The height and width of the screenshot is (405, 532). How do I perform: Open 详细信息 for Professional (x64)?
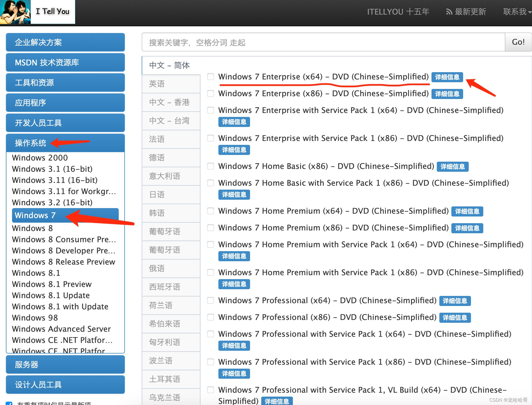pos(455,301)
